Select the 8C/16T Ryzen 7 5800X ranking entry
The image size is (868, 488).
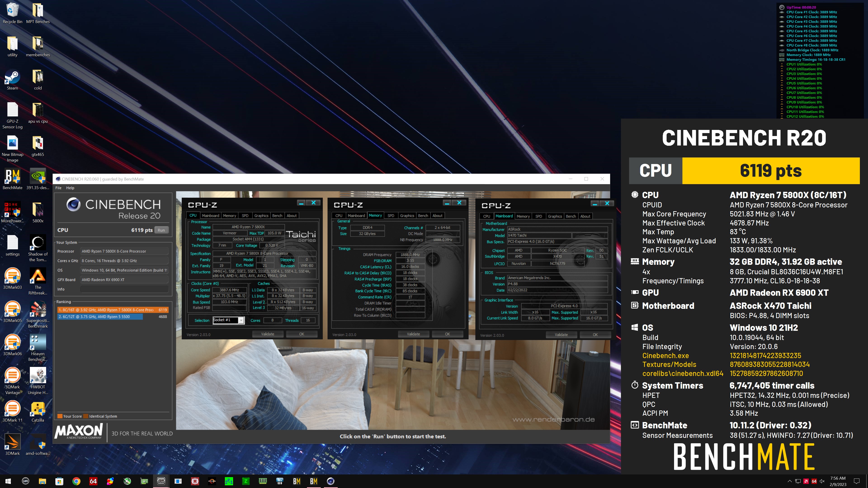click(x=113, y=310)
